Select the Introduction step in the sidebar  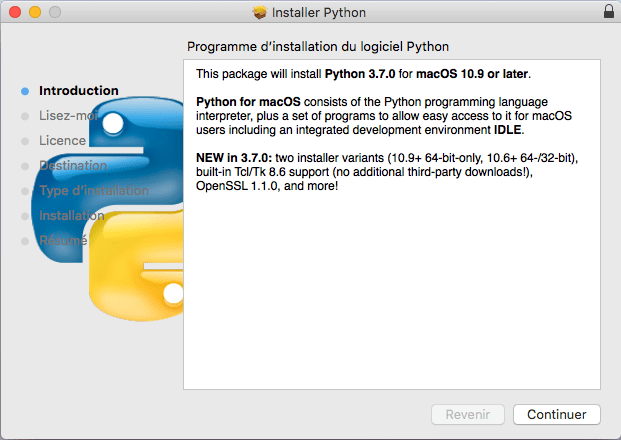click(78, 91)
